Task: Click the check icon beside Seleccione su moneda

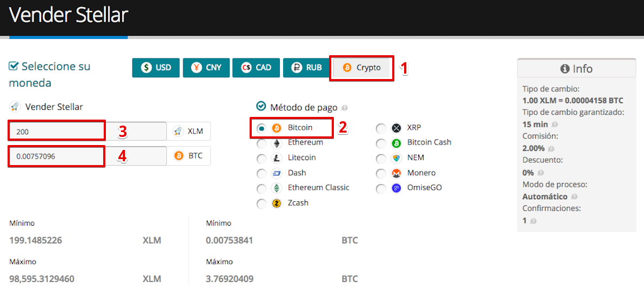Action: coord(14,66)
